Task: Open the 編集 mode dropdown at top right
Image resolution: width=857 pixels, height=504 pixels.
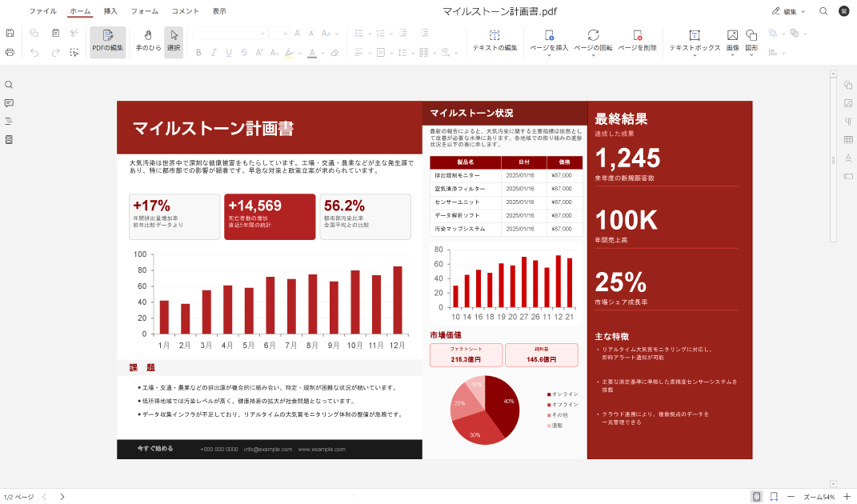Action: pyautogui.click(x=788, y=11)
